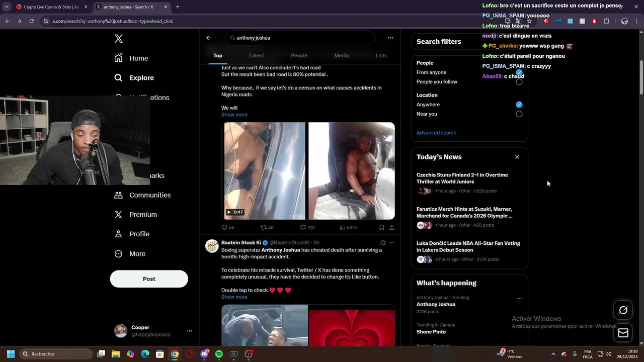
Task: Open More options in sidebar
Action: (130, 254)
